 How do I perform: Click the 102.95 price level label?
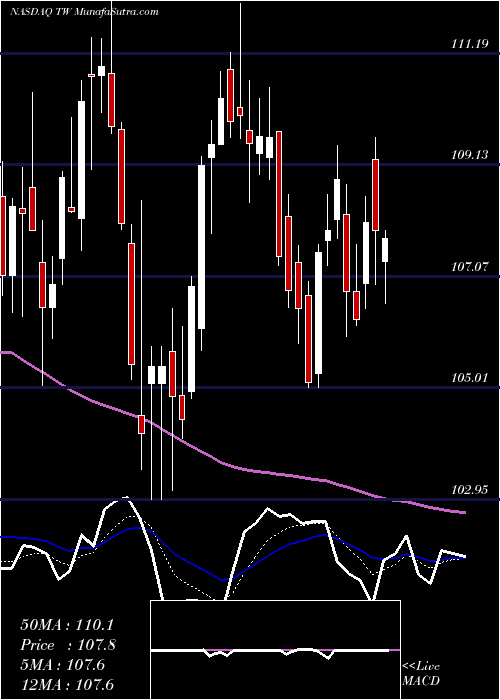[470, 490]
